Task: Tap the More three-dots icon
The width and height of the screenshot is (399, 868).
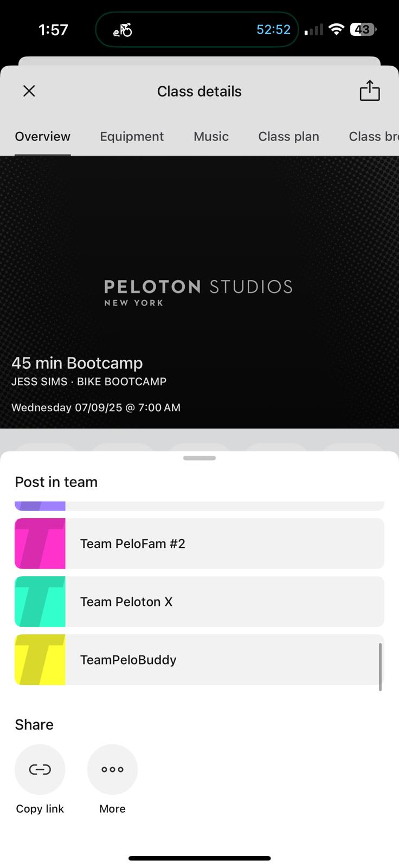Action: (x=112, y=769)
